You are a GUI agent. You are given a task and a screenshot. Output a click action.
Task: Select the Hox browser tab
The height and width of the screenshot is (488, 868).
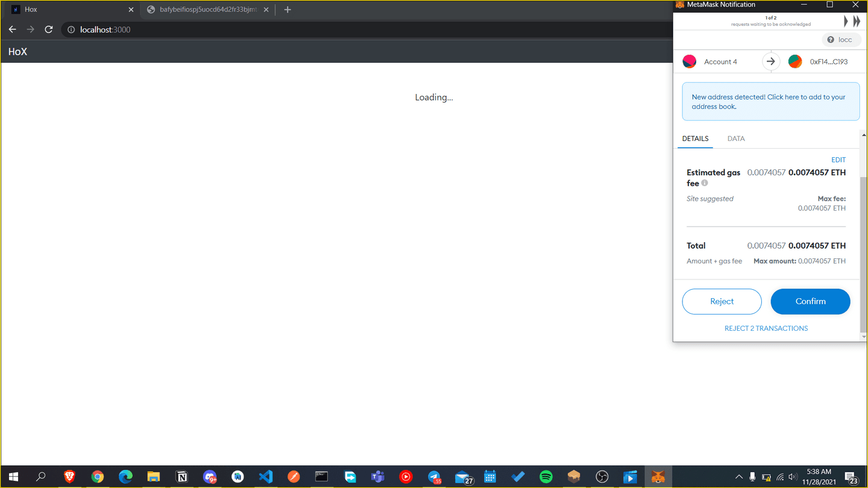(69, 10)
